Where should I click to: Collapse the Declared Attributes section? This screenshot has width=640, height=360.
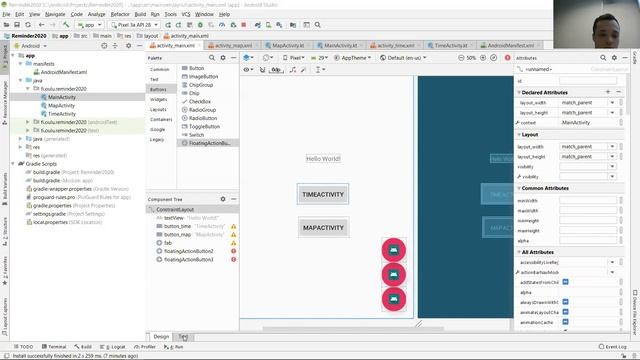pos(519,93)
